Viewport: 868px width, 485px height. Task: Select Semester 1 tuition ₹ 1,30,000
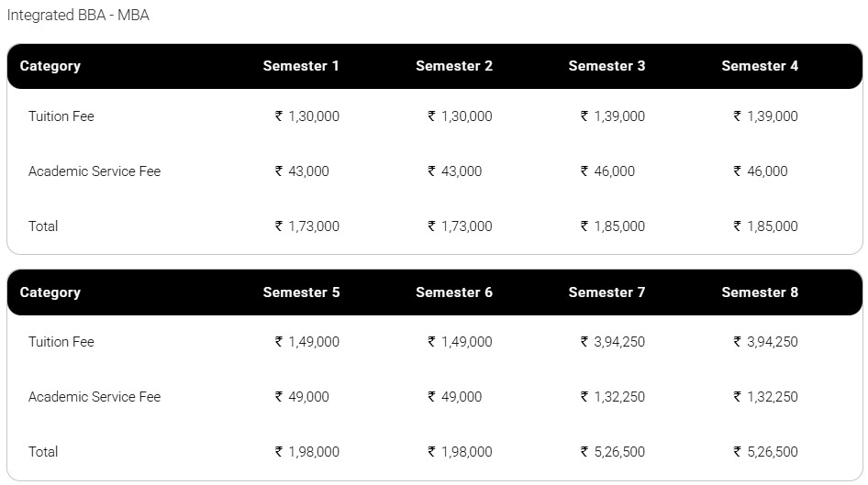tap(307, 116)
